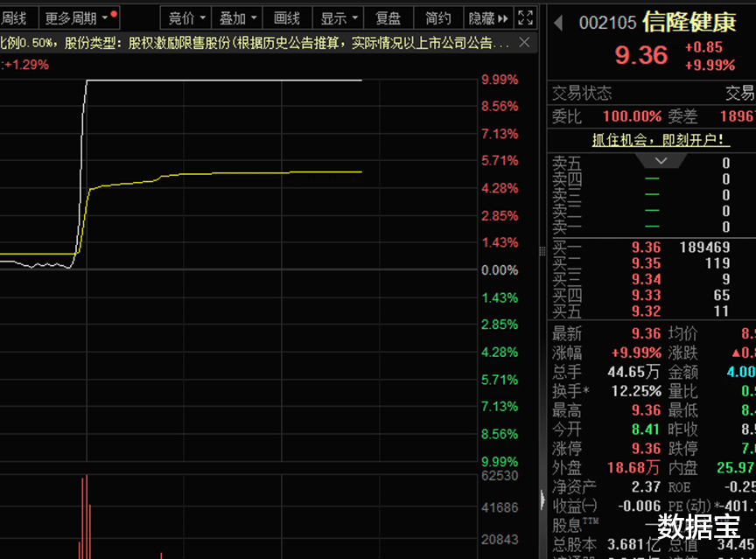Click the 买一 bid price 9.36
This screenshot has height=559, width=756.
pos(644,247)
